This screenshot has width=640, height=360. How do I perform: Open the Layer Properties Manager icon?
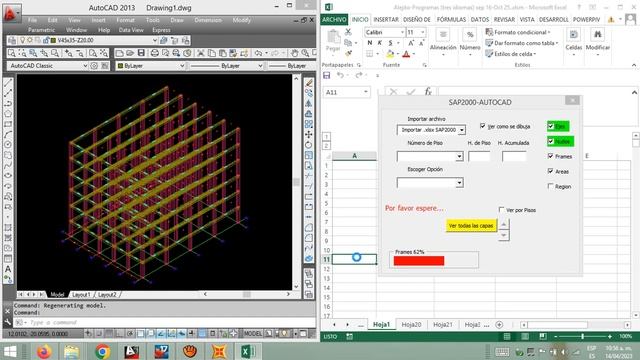12,40
